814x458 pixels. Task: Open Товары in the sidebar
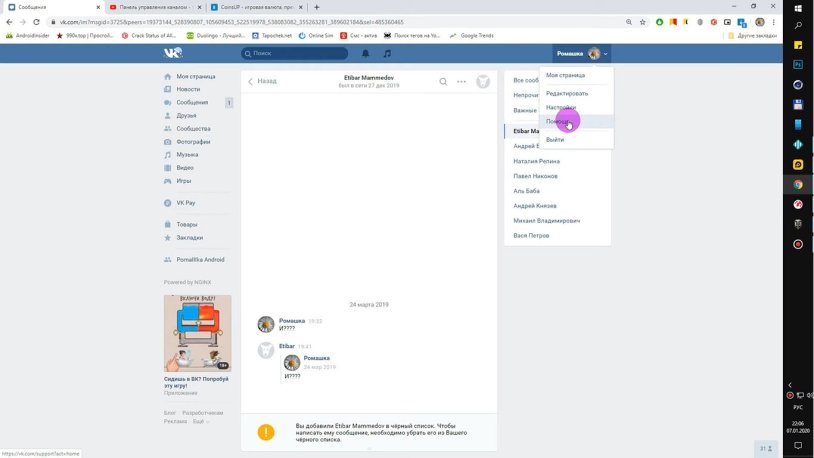(186, 224)
